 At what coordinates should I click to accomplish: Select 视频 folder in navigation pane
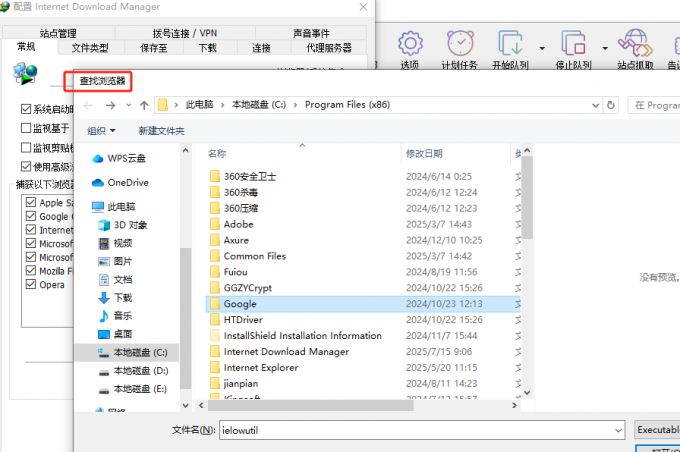115,243
